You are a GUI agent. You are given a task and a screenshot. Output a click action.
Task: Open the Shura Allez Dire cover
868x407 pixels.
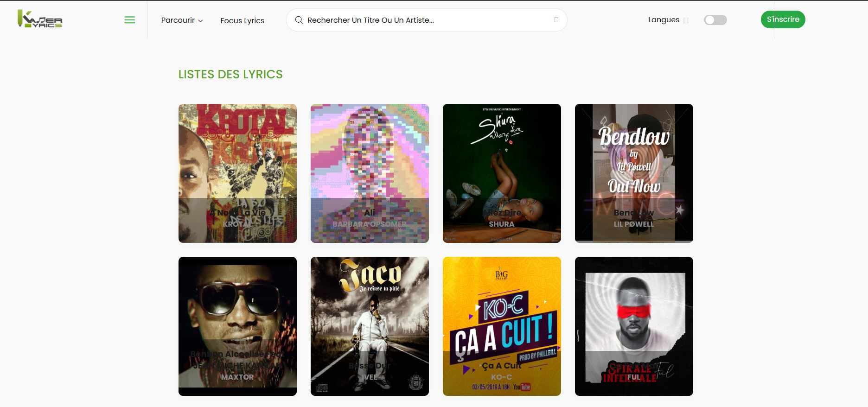pyautogui.click(x=502, y=173)
